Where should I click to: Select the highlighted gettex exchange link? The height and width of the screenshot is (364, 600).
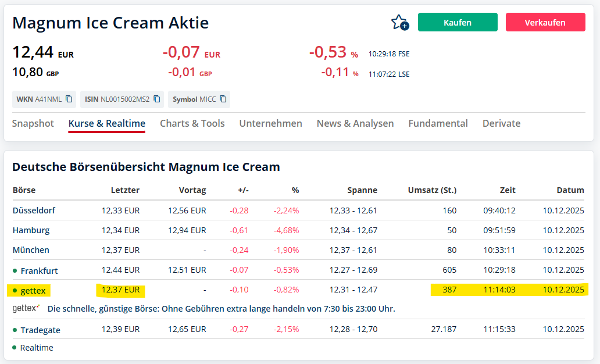34,290
